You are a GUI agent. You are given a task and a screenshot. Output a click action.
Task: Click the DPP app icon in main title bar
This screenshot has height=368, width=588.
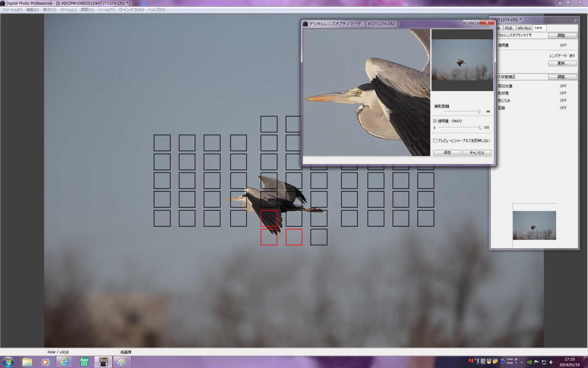pos(3,3)
